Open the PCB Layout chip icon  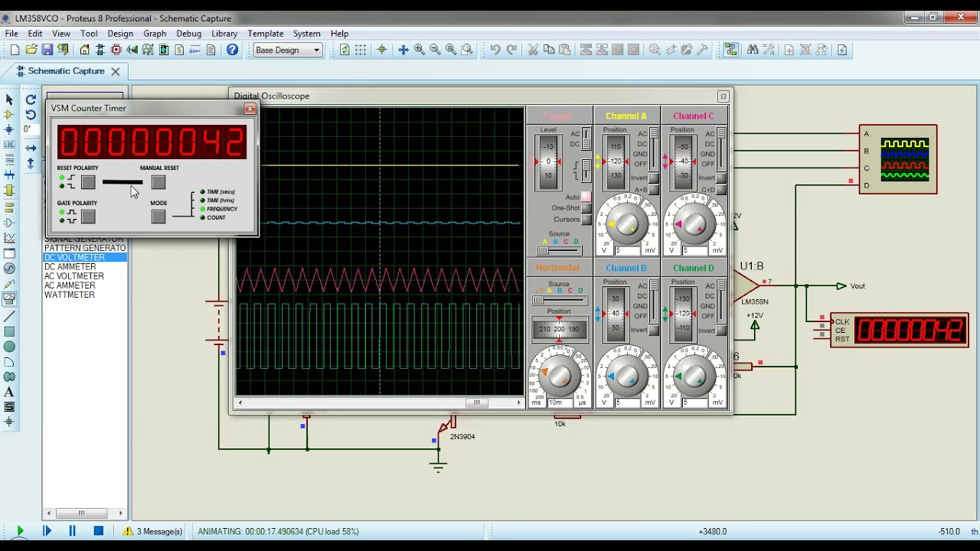[116, 50]
